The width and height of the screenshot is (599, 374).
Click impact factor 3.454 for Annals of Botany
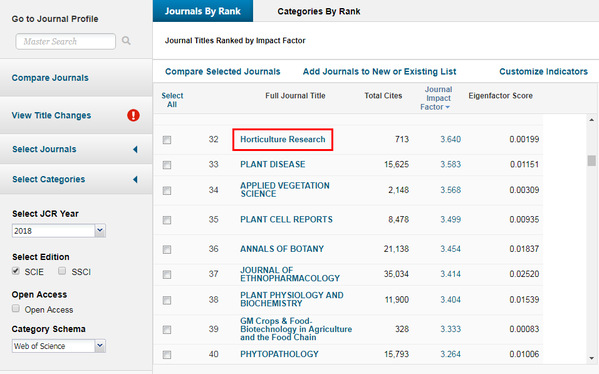[450, 249]
